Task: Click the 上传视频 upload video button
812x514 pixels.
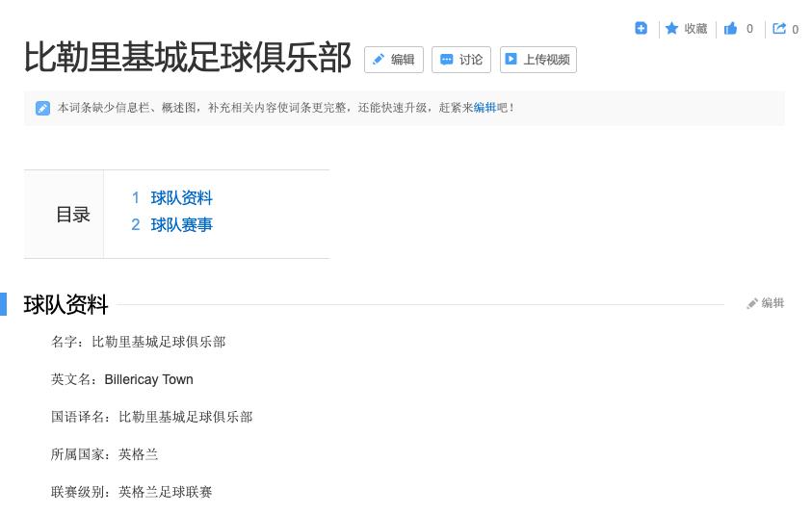Action: [538, 60]
